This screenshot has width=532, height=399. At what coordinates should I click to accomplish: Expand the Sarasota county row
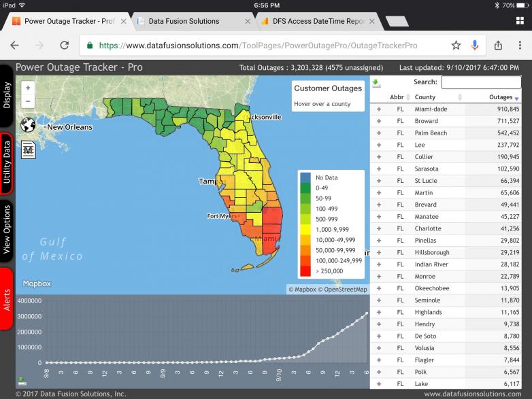[379, 169]
